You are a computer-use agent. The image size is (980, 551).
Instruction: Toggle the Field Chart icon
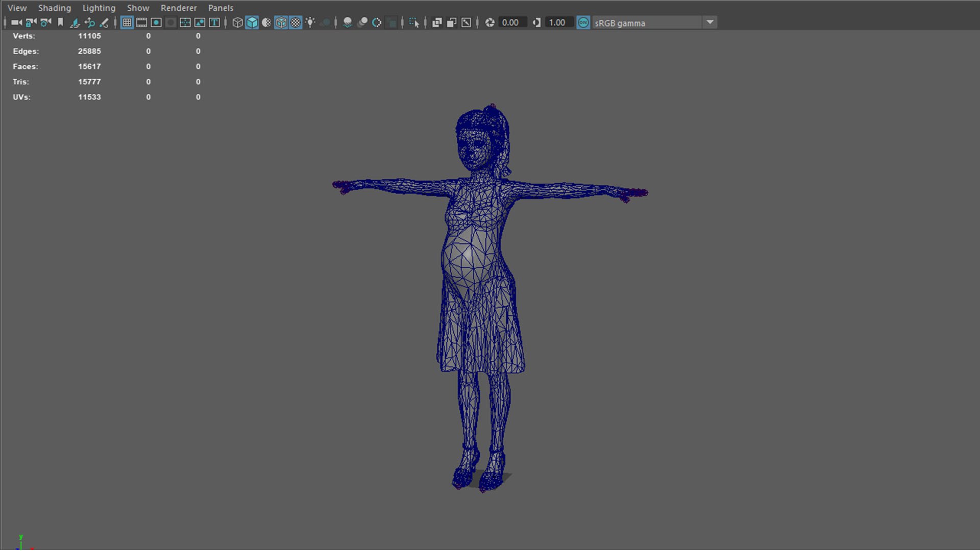tap(185, 22)
